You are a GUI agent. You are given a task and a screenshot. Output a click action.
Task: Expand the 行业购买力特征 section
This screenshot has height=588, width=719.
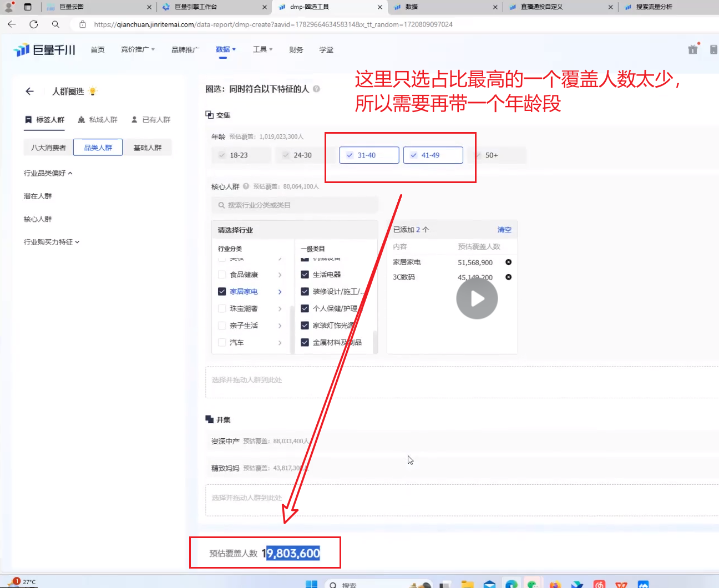click(52, 242)
